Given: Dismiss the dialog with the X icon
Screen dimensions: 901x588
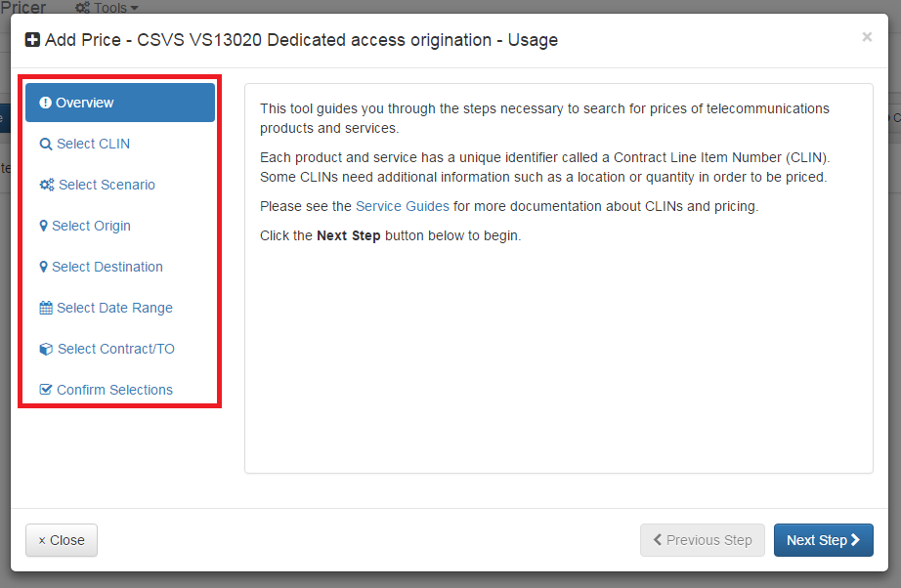Looking at the screenshot, I should click(867, 37).
